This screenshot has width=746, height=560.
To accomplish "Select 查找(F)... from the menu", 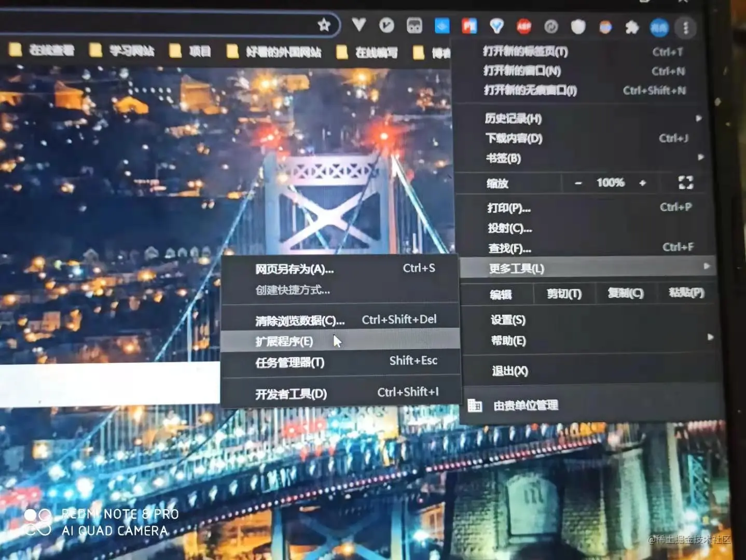I will pyautogui.click(x=585, y=248).
